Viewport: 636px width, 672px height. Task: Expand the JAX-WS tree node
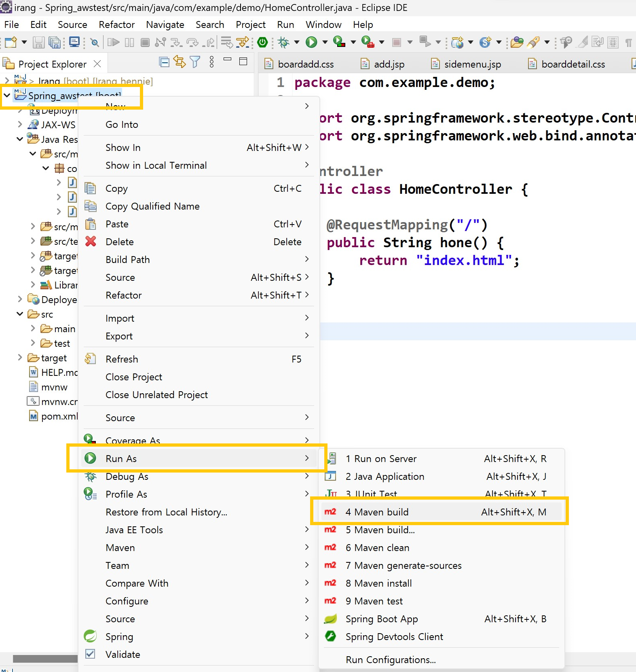coord(20,125)
